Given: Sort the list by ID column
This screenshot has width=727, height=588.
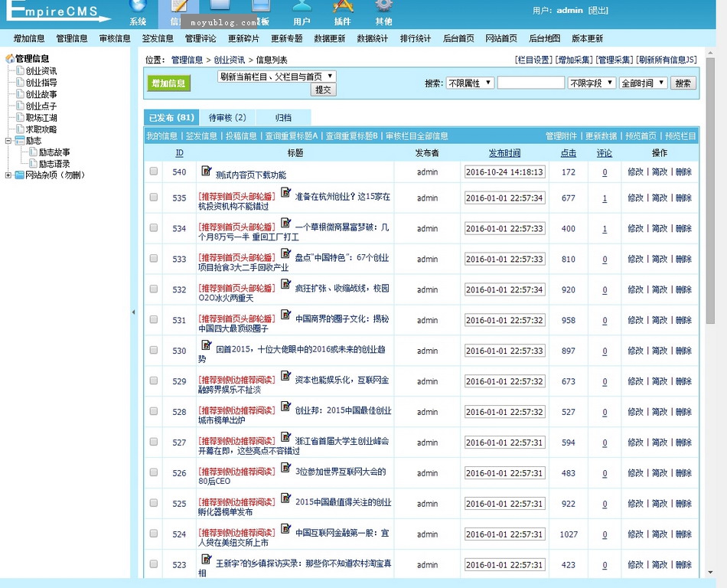Looking at the screenshot, I should coord(179,153).
